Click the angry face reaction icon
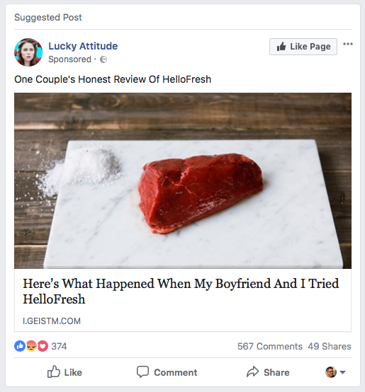This screenshot has width=365, height=392. coord(31,346)
